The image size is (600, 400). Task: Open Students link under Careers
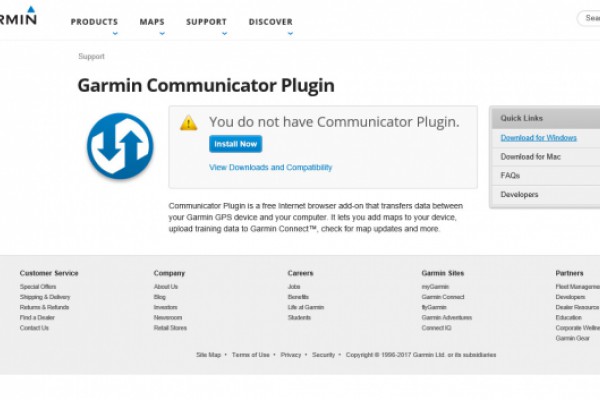pos(299,318)
